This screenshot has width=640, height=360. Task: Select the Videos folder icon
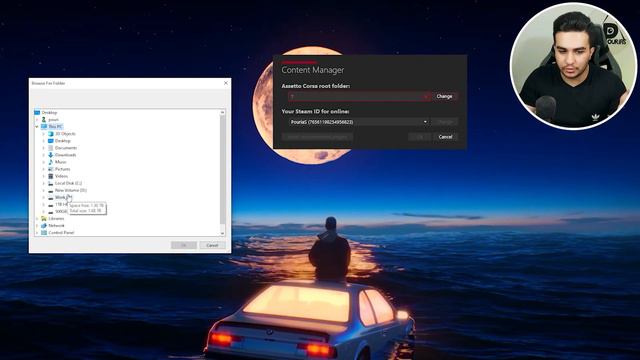(51, 176)
